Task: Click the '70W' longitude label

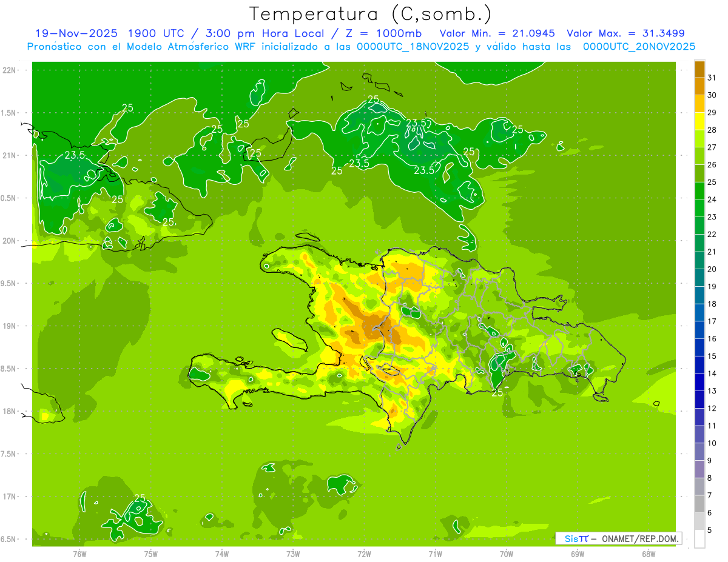Action: click(507, 554)
